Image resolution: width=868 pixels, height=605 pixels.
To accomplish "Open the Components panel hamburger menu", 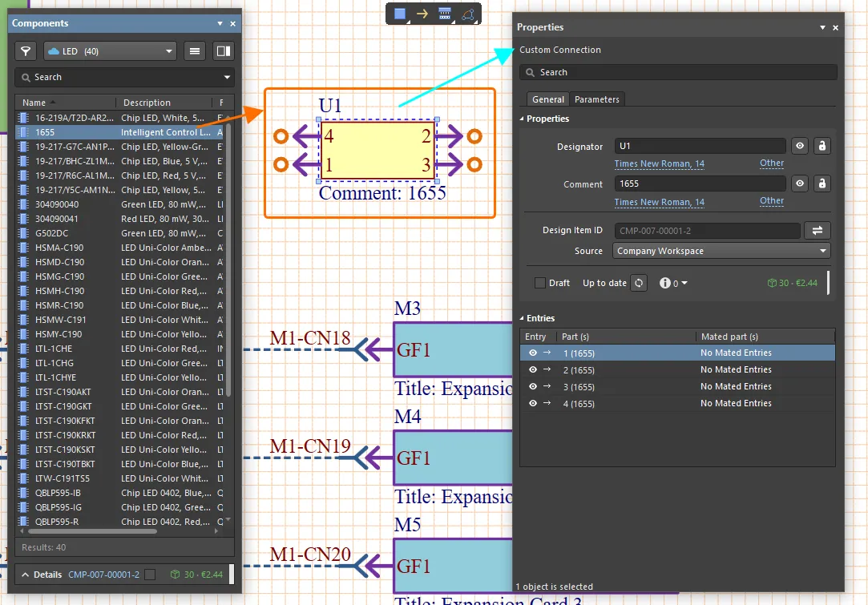I will click(x=194, y=51).
